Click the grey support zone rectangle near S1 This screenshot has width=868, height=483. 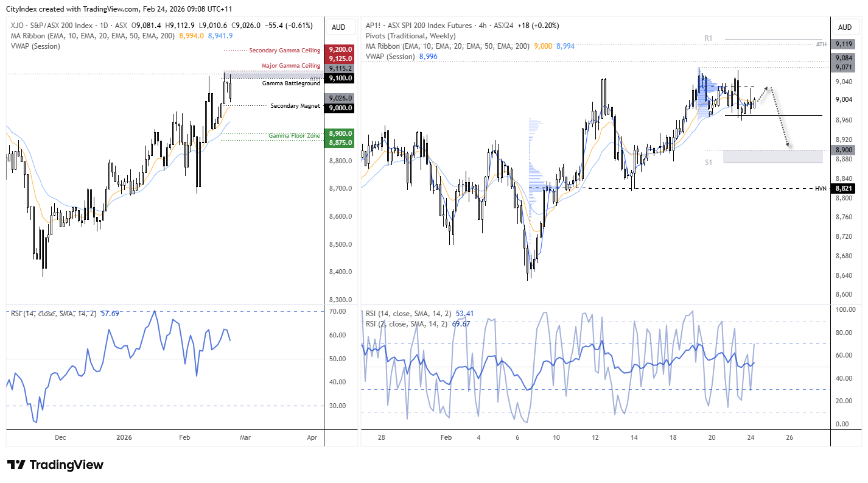point(772,157)
